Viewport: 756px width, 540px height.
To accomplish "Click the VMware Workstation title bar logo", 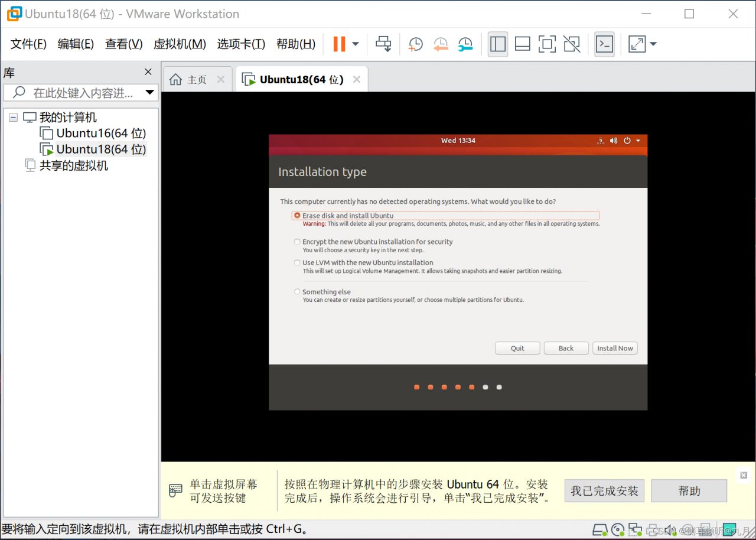I will (15, 14).
